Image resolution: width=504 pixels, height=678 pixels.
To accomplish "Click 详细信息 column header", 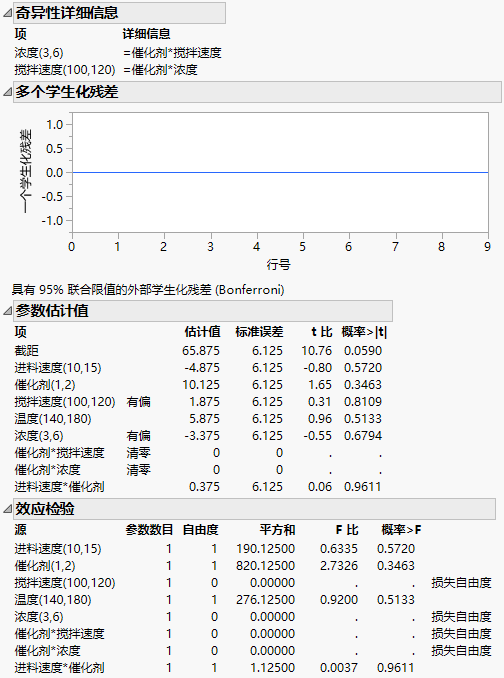I will (146, 34).
